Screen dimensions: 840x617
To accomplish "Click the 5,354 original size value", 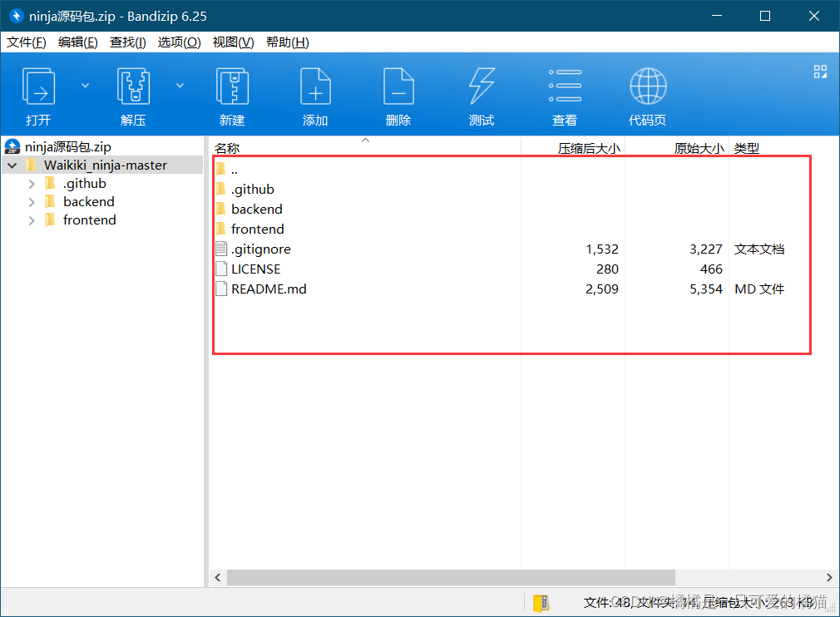I will tap(705, 289).
